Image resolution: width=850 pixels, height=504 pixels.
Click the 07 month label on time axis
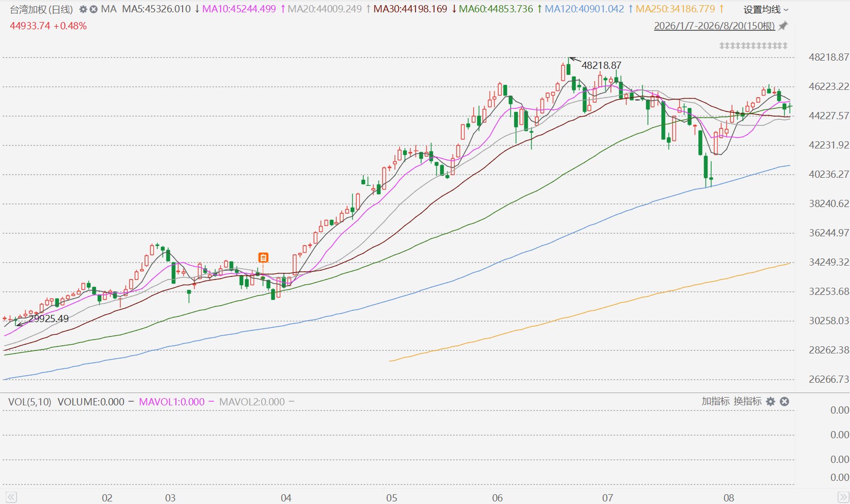(608, 498)
